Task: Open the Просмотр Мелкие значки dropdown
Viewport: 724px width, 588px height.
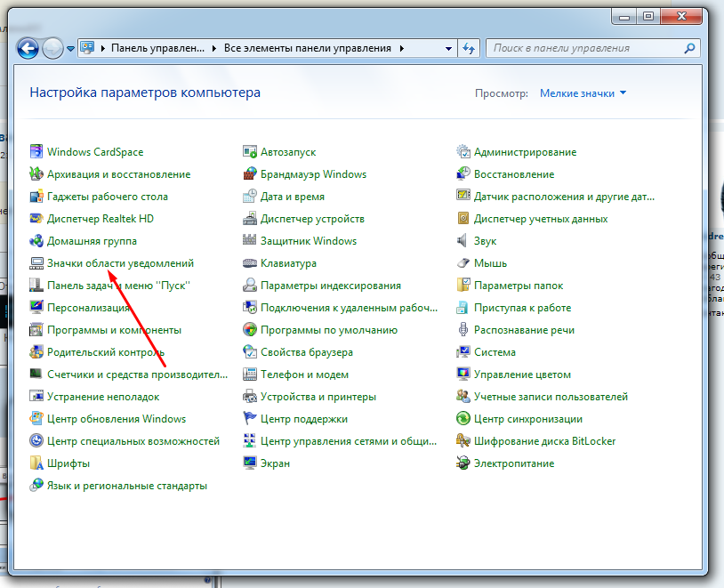Action: pyautogui.click(x=583, y=93)
